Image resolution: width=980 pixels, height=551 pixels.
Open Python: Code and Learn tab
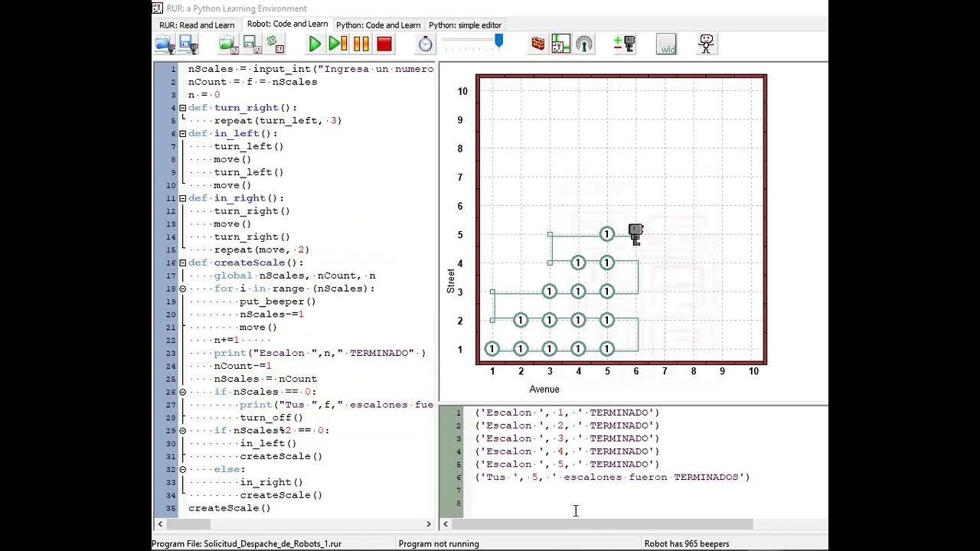[378, 25]
